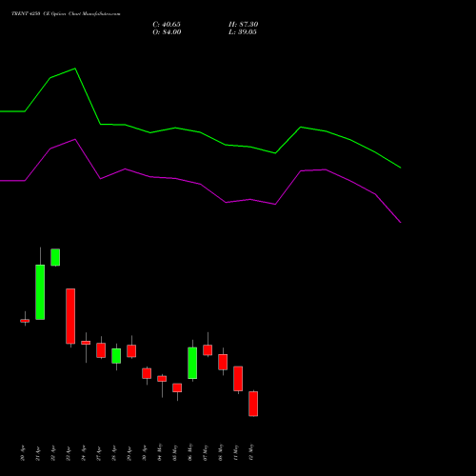Click the red candle above 08 May

(223, 362)
